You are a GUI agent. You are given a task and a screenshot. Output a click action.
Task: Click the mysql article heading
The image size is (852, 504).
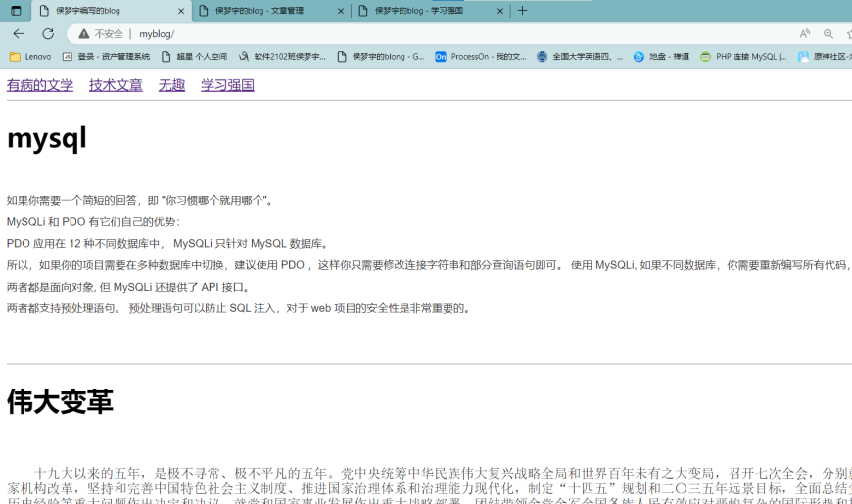point(47,139)
